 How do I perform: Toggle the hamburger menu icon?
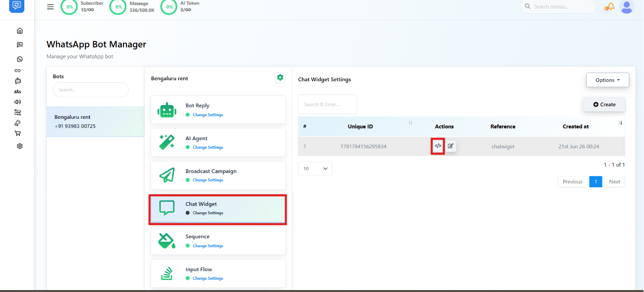tap(50, 7)
